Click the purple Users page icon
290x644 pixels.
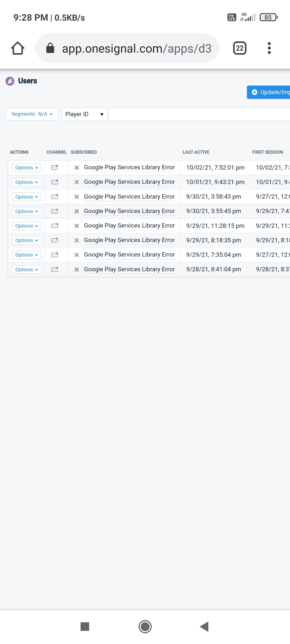pyautogui.click(x=10, y=81)
